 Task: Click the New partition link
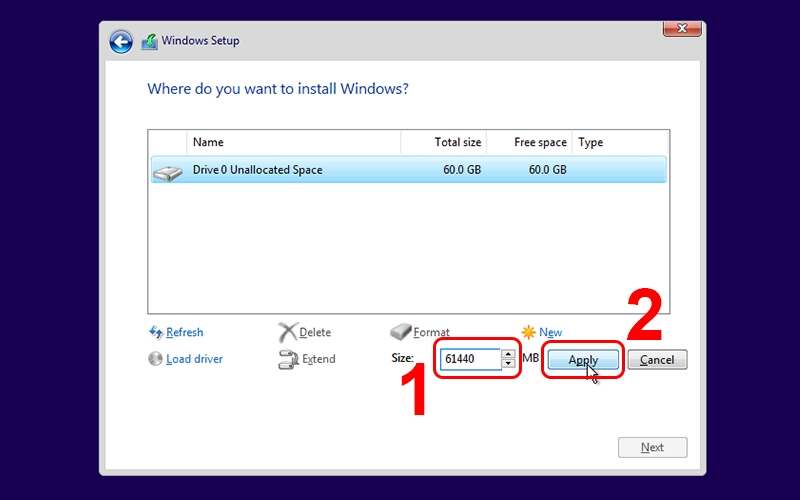(551, 333)
